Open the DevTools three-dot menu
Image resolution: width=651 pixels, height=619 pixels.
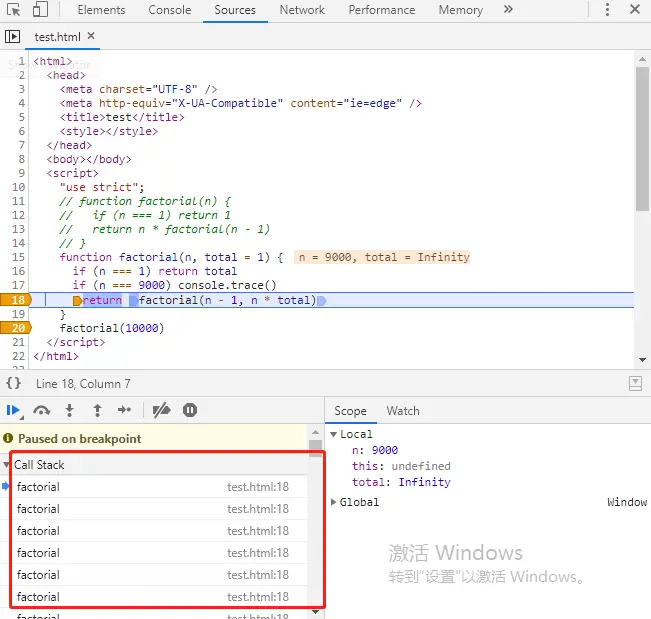point(607,9)
